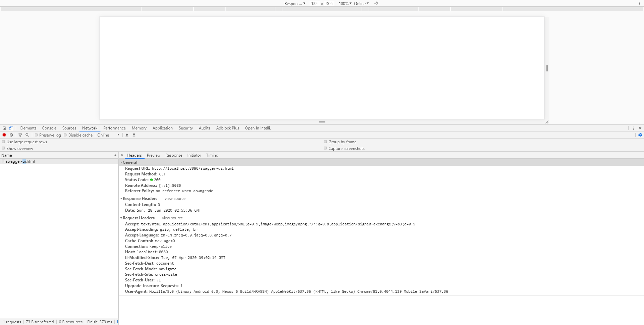
Task: Click view source for Request Headers
Action: coord(172,218)
